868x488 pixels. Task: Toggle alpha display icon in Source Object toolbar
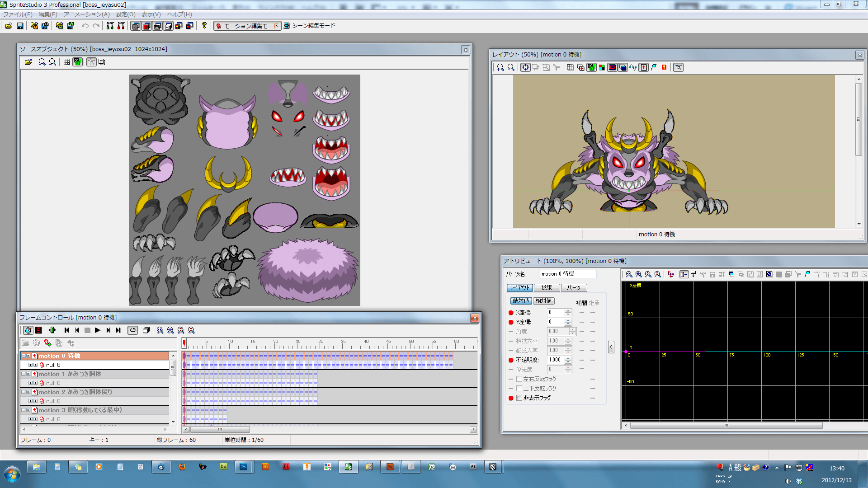[x=78, y=62]
